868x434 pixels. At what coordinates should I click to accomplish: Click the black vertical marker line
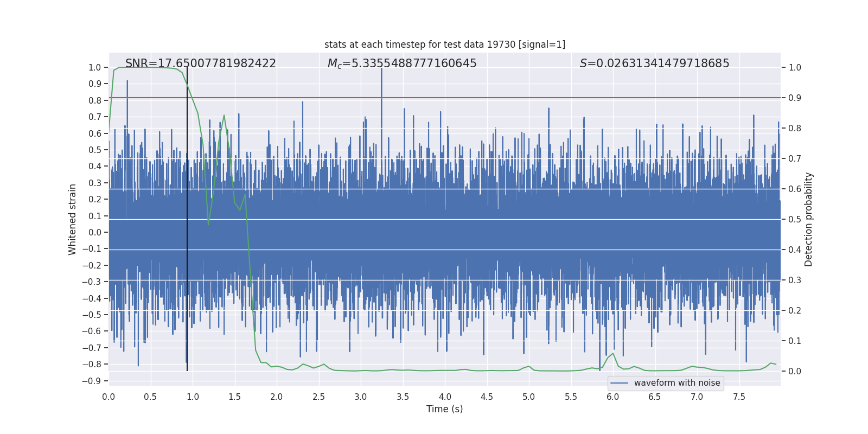click(187, 244)
